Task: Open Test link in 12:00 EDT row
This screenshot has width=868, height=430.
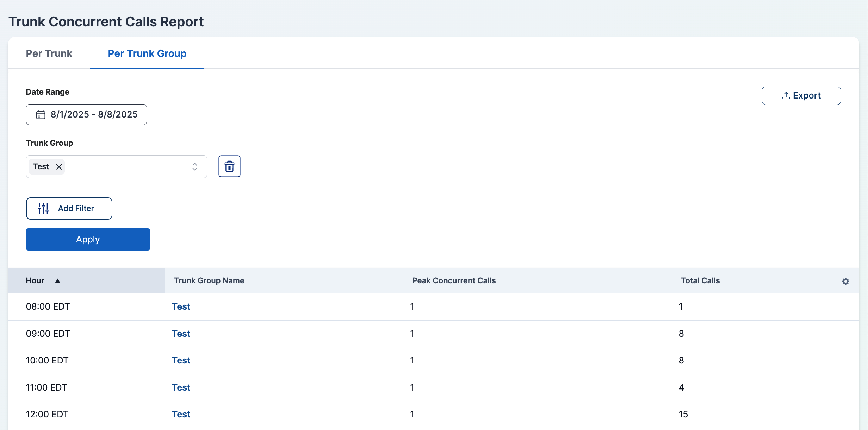Action: pos(181,414)
